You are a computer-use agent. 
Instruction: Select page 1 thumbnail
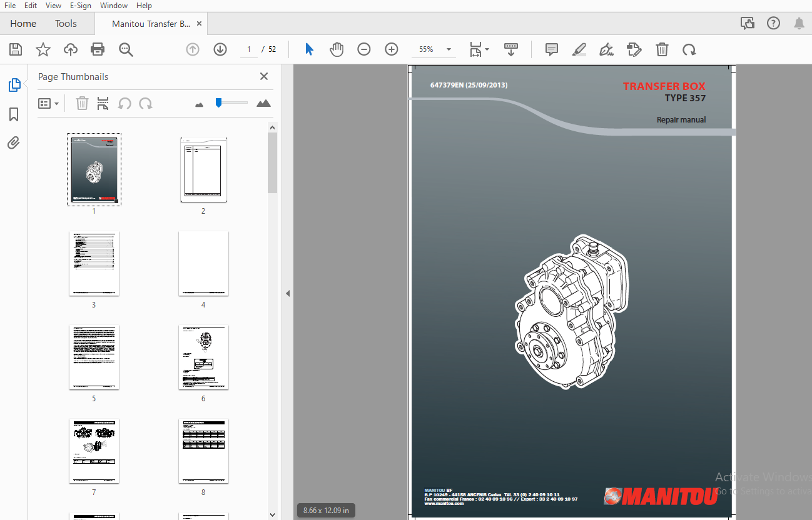click(94, 169)
